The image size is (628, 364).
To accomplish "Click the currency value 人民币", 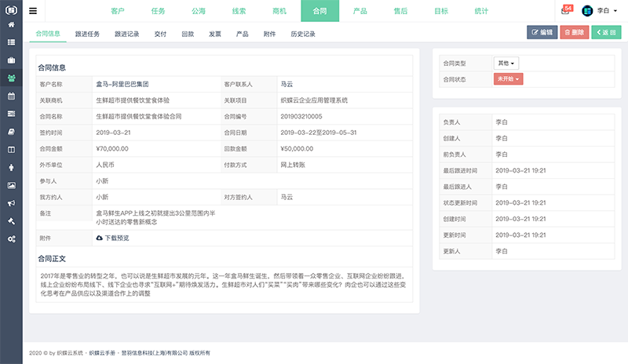I will click(x=105, y=165).
